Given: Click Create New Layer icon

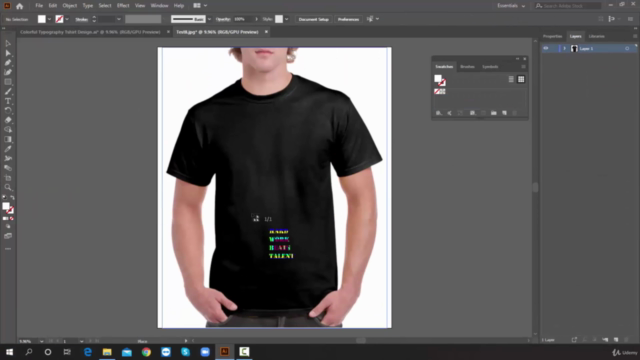Looking at the screenshot, I should click(616, 340).
